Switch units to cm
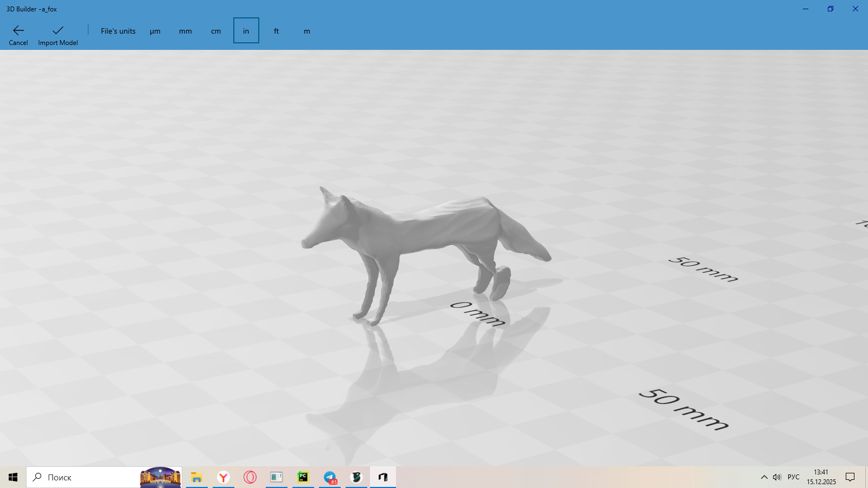 [x=216, y=31]
